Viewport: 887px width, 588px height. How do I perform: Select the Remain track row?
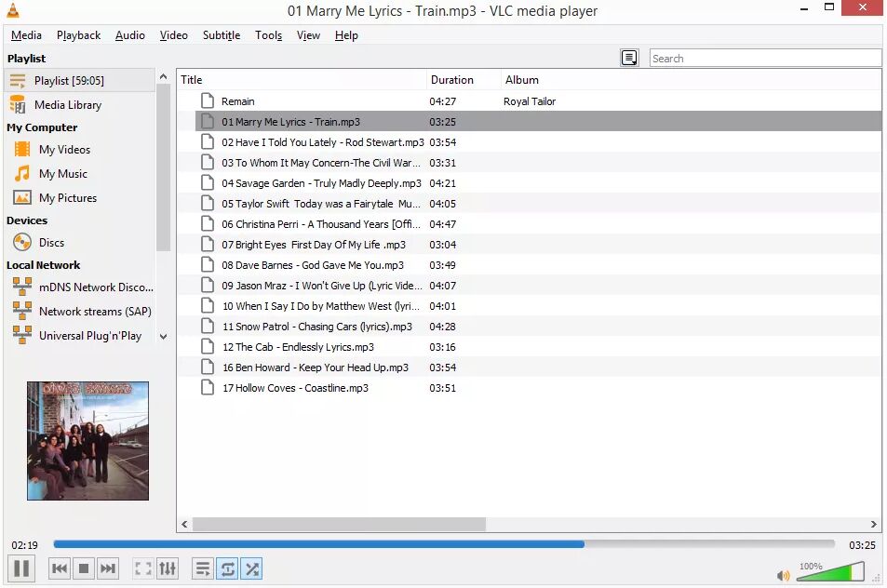tap(529, 101)
